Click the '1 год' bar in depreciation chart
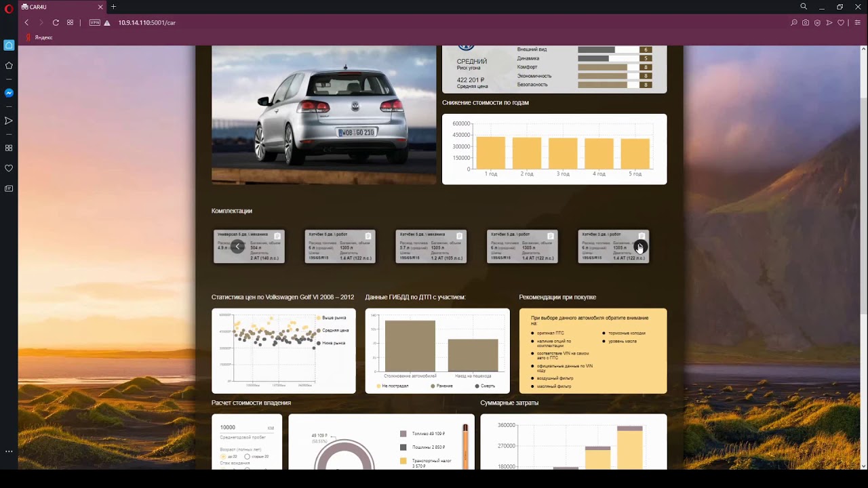 [x=491, y=152]
